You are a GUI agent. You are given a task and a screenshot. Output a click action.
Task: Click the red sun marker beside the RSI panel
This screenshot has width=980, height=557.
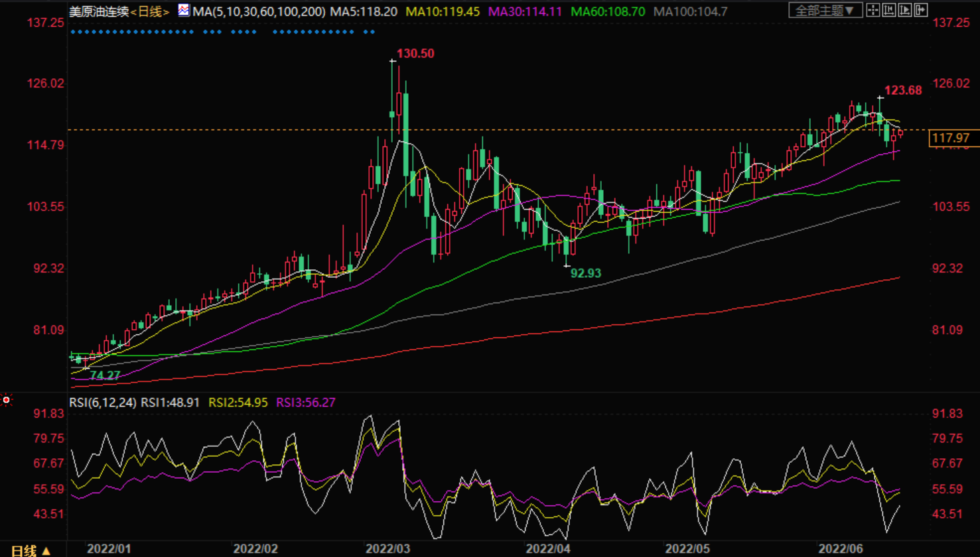tap(7, 400)
